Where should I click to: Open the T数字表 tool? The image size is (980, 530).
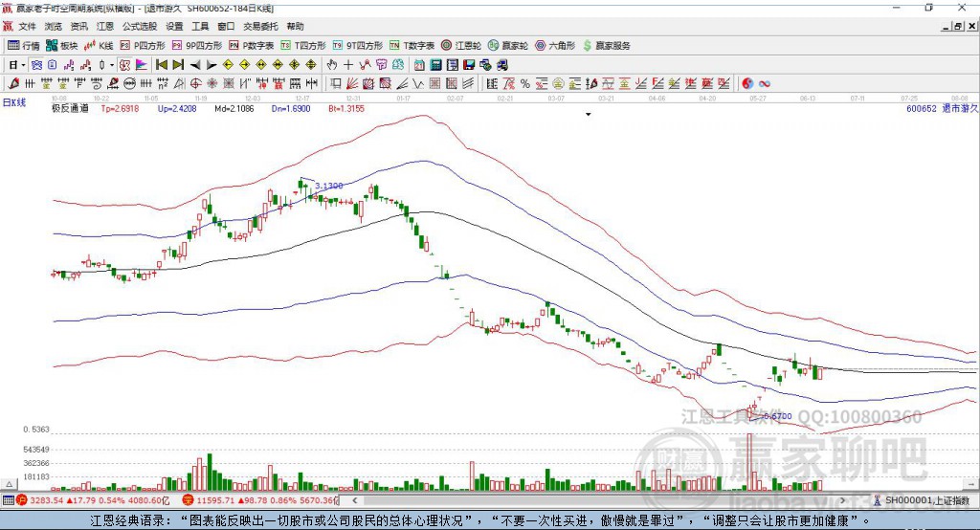coord(412,46)
